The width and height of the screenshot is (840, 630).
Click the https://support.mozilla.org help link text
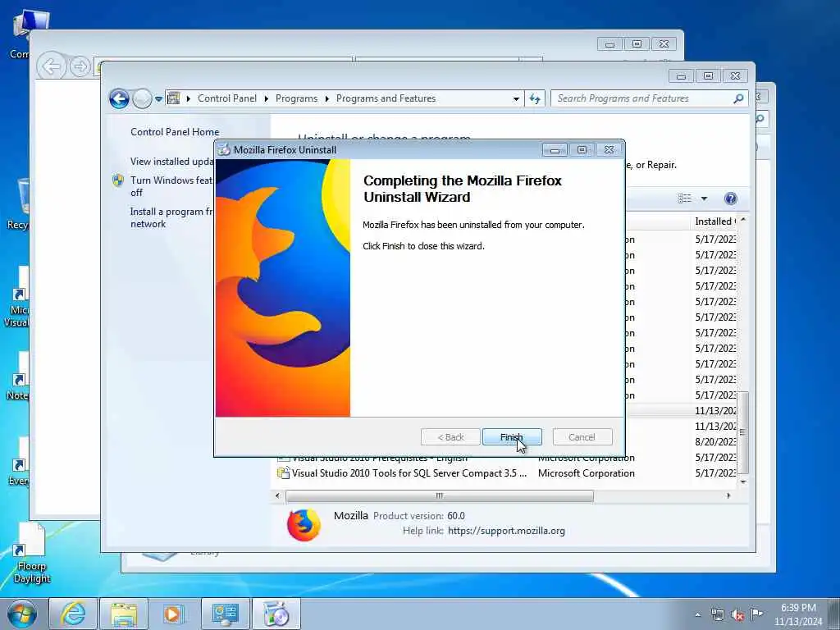pyautogui.click(x=506, y=531)
